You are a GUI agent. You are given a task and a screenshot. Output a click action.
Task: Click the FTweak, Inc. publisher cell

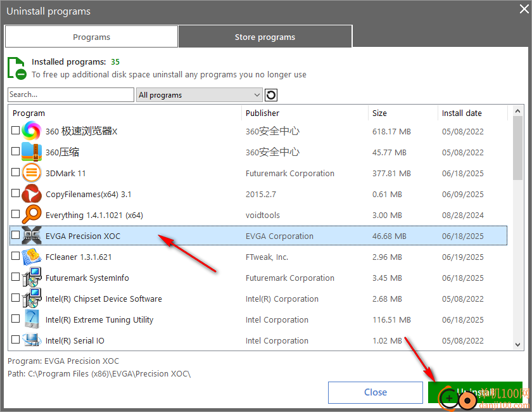click(267, 257)
